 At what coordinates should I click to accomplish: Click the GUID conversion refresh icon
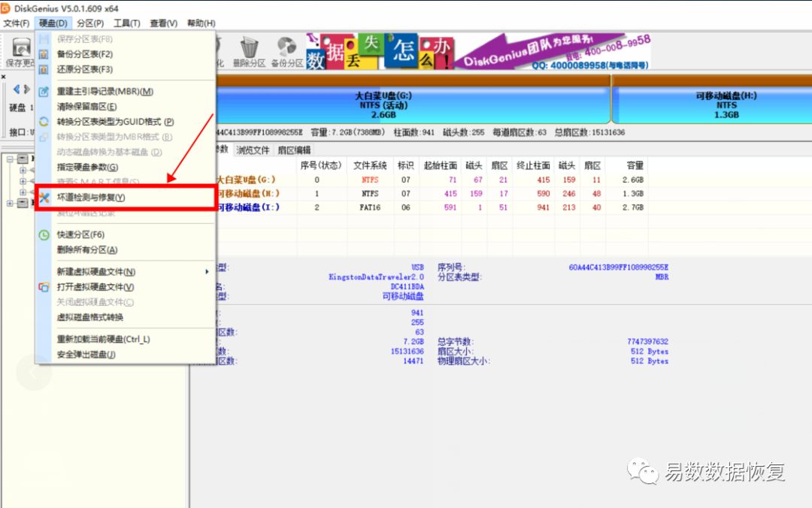coord(44,122)
